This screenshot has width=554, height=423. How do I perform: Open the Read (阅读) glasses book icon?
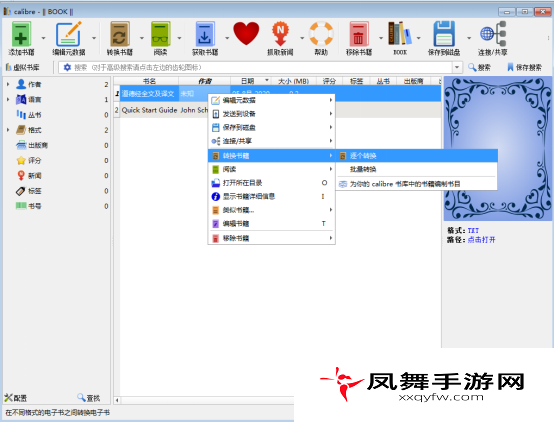pos(161,34)
